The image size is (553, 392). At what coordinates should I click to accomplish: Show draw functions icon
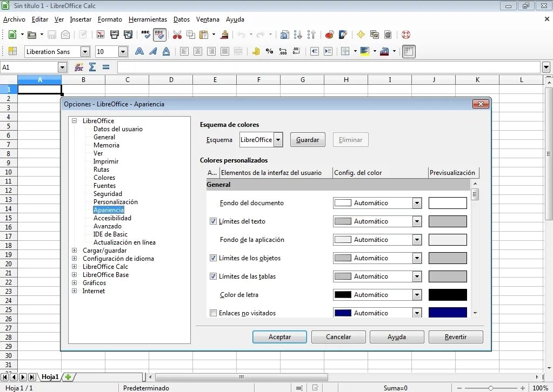coord(343,35)
